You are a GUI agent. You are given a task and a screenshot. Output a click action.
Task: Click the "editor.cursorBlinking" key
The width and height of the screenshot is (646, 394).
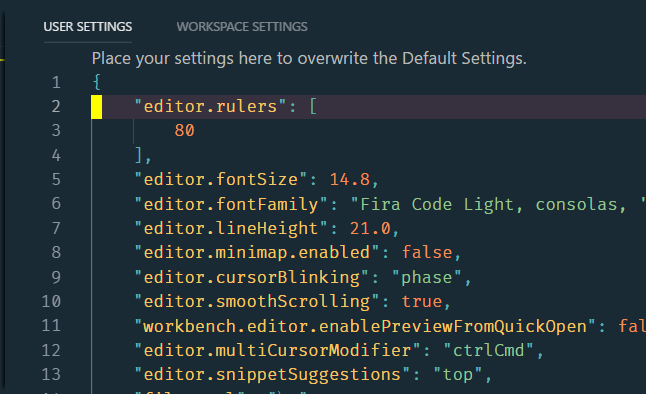pos(251,277)
